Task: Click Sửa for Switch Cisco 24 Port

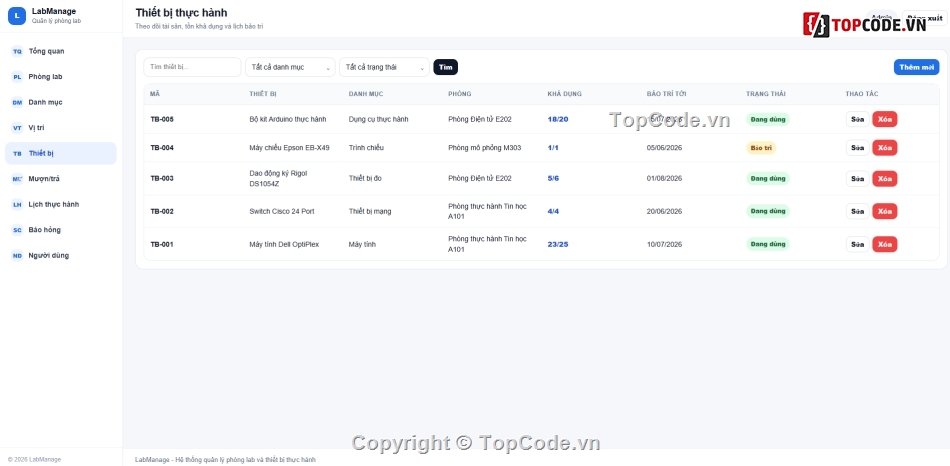Action: [x=857, y=211]
